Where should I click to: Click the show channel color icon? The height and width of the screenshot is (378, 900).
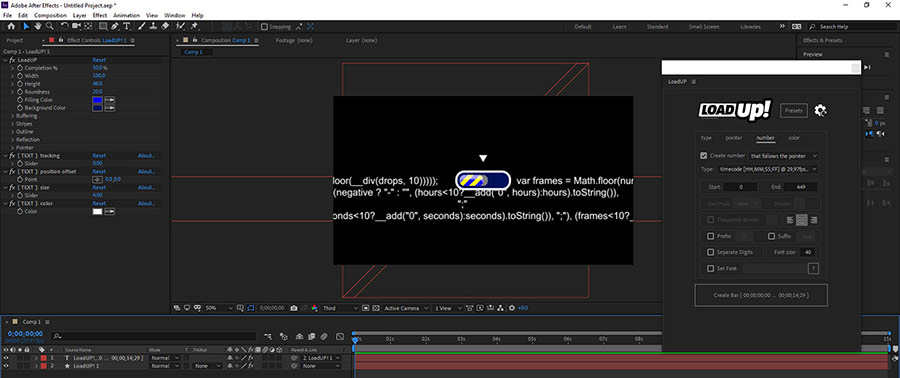coord(315,308)
